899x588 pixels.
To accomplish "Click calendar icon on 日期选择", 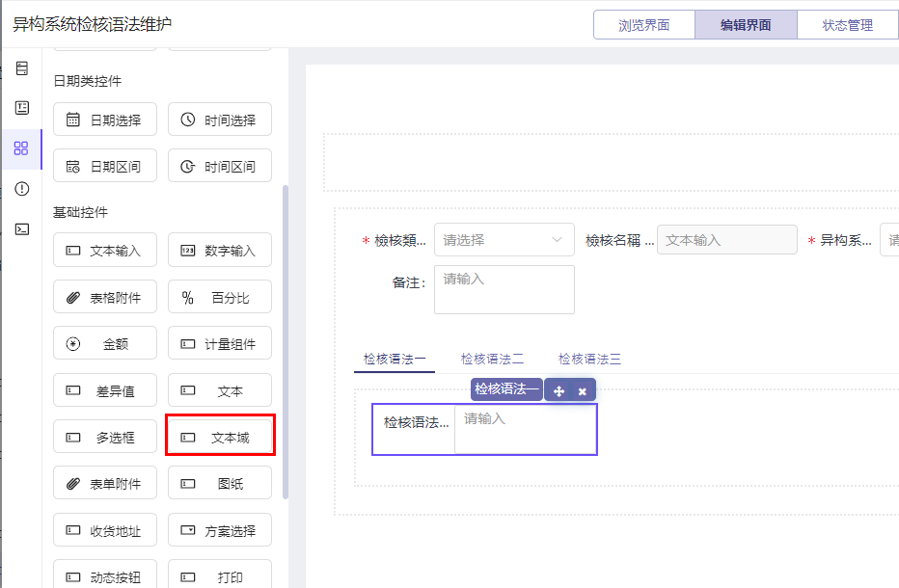I will pos(72,120).
